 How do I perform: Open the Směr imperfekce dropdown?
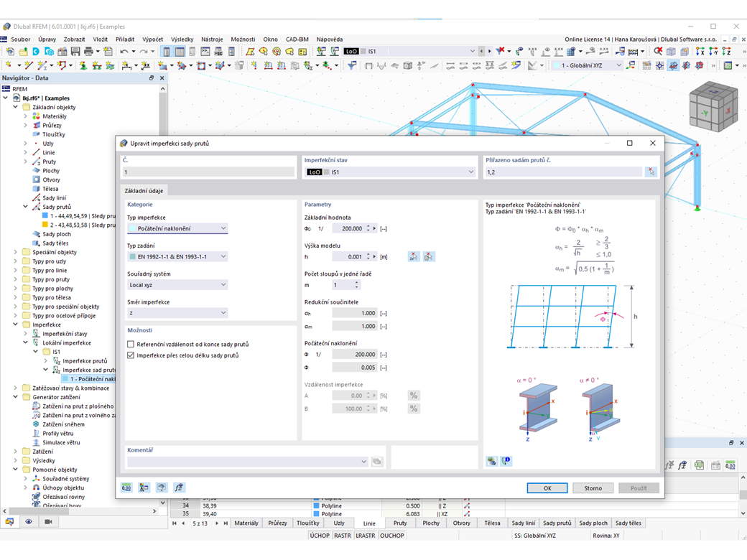[177, 313]
